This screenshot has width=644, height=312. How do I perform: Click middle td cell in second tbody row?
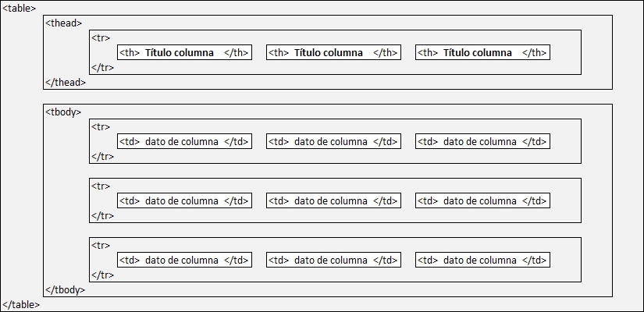(333, 200)
